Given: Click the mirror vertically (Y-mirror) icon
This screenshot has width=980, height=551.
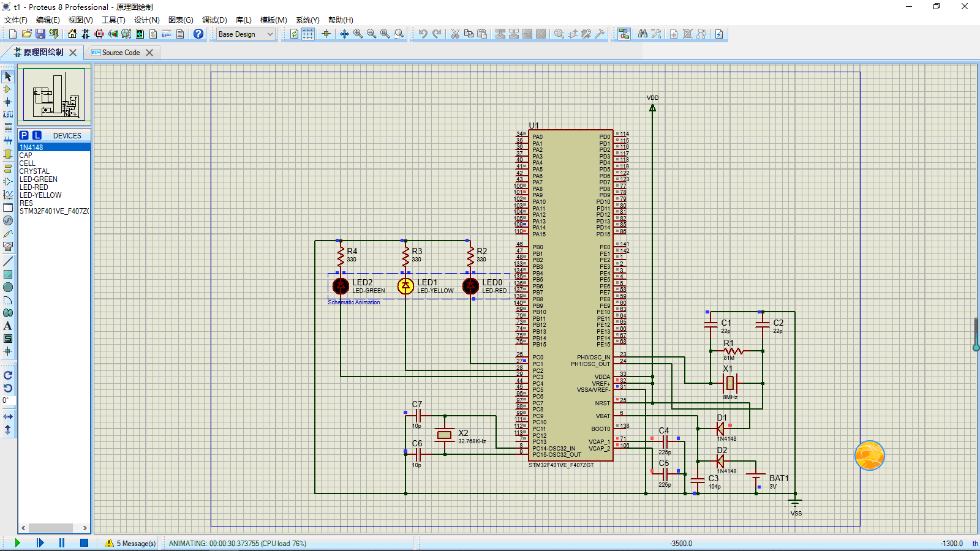Looking at the screenshot, I should click(x=8, y=430).
